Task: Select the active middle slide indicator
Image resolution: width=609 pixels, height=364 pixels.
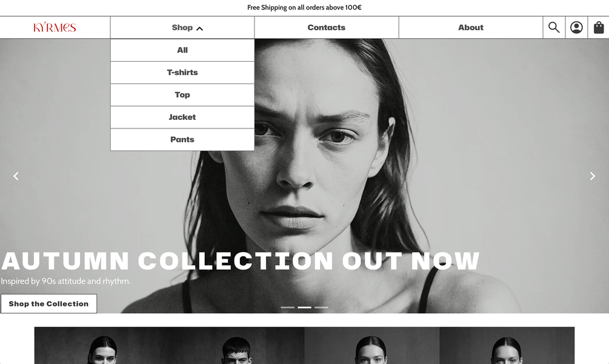Action: pyautogui.click(x=304, y=307)
